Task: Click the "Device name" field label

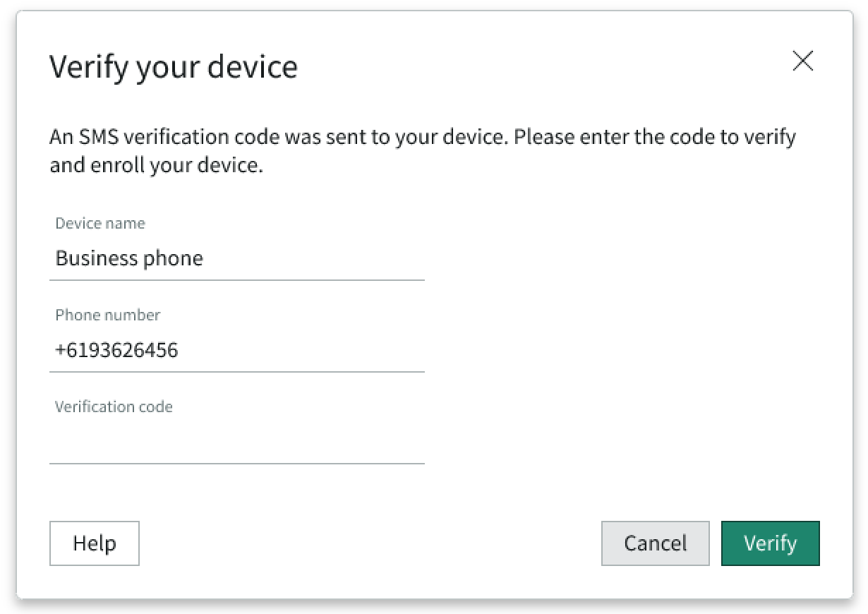Action: point(100,224)
